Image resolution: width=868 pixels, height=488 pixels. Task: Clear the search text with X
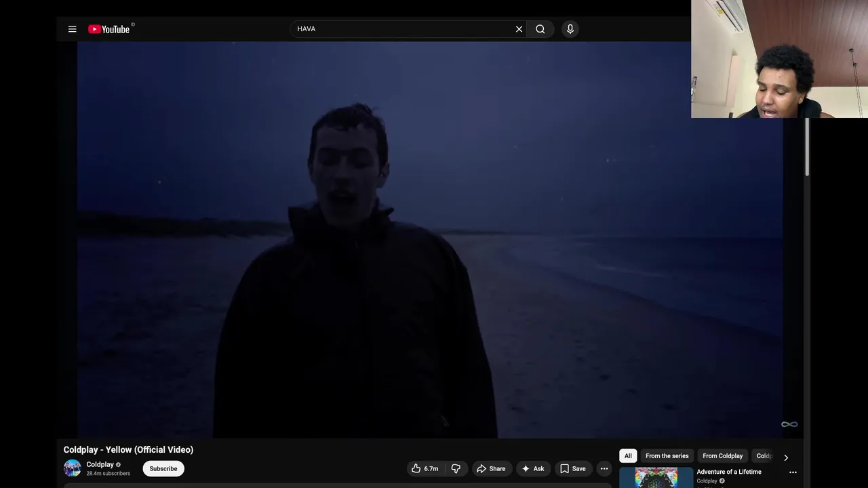click(519, 29)
